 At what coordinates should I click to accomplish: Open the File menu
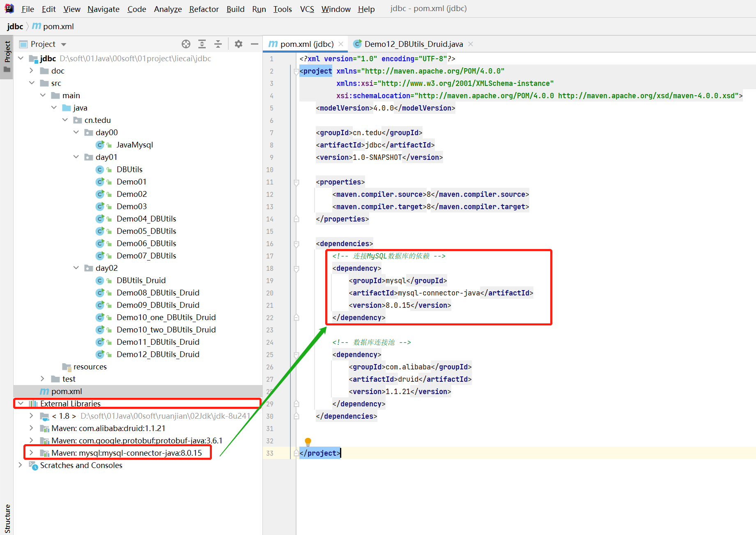pyautogui.click(x=28, y=9)
